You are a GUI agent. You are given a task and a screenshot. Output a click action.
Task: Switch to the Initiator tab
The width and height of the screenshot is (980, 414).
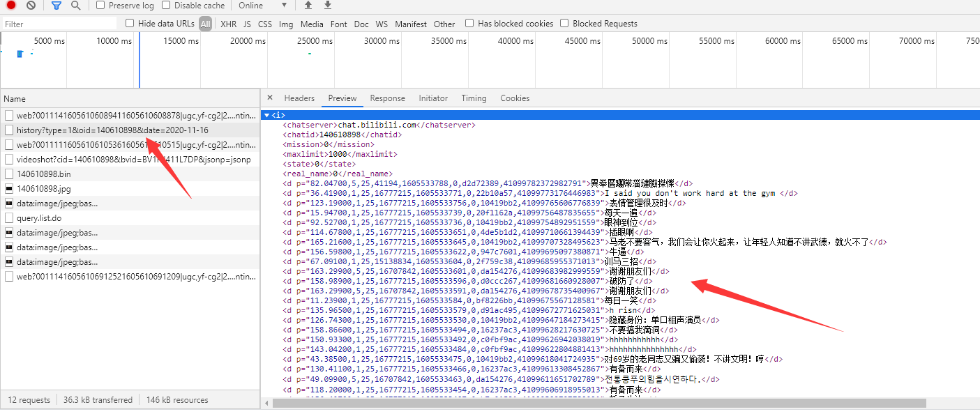[433, 98]
